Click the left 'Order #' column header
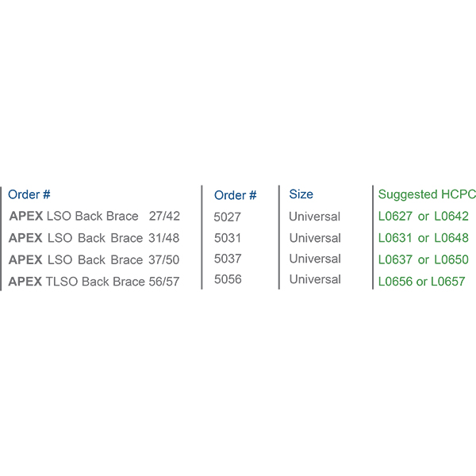This screenshot has height=476, width=476. [x=29, y=194]
